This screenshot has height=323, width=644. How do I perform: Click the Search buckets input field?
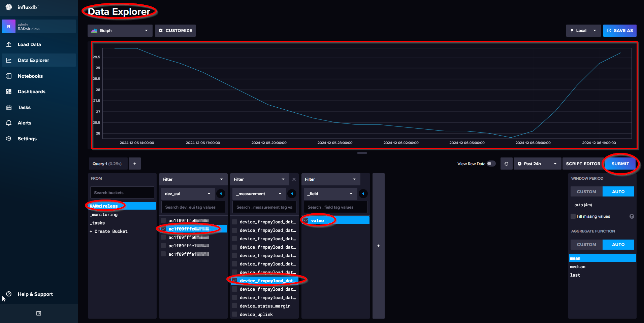(122, 192)
